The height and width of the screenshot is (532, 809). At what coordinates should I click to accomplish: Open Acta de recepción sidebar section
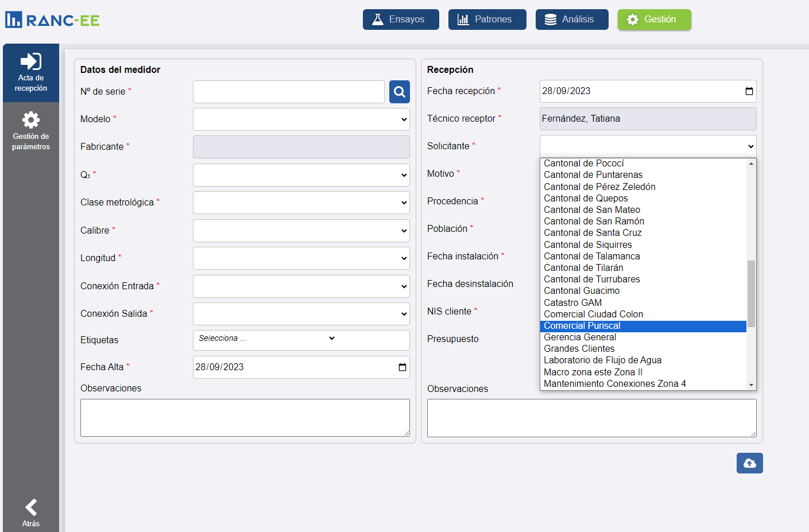tap(31, 73)
